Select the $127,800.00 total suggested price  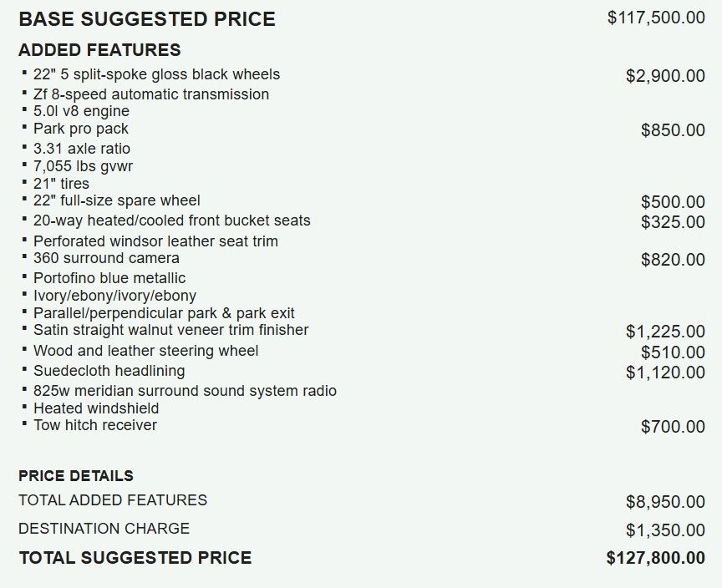point(656,558)
